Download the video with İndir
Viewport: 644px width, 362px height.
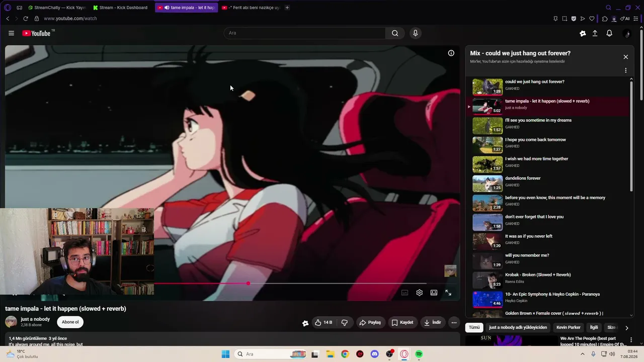click(433, 322)
